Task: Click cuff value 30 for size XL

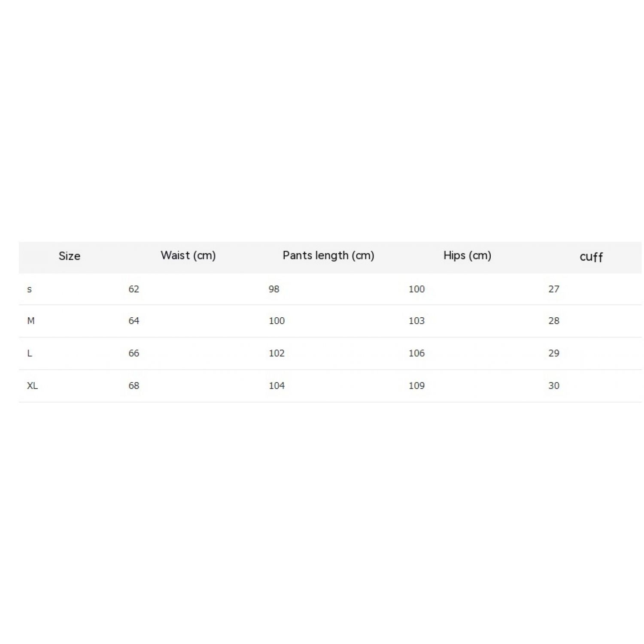Action: click(x=554, y=386)
